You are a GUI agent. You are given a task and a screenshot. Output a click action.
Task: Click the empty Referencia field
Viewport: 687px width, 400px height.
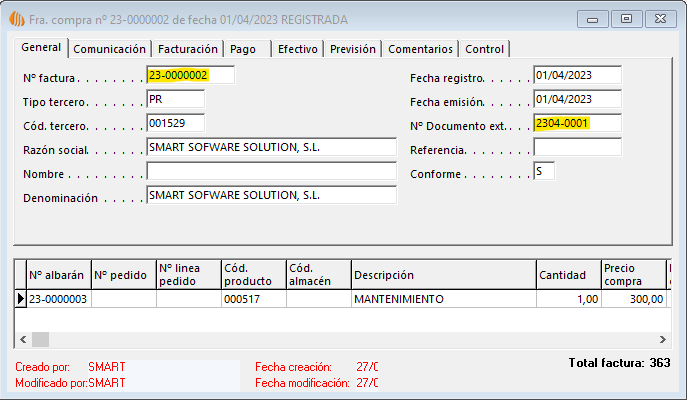pyautogui.click(x=577, y=147)
